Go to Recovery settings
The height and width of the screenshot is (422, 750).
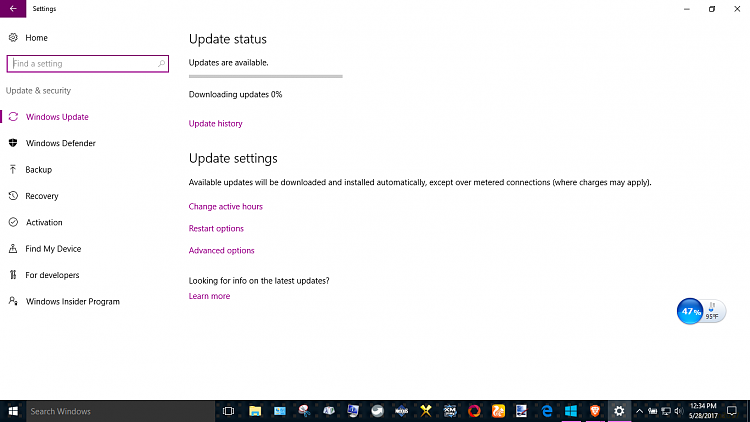coord(42,196)
